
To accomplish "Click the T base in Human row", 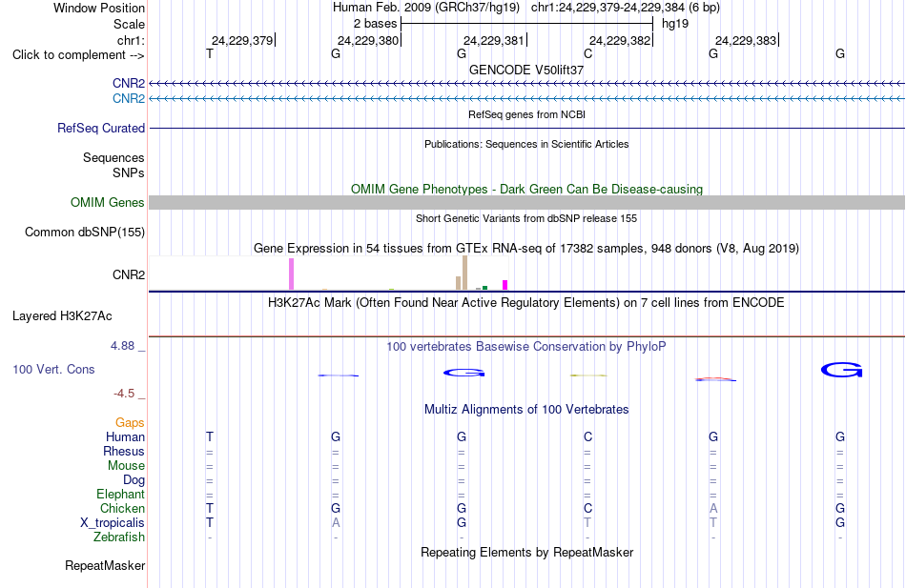I will pos(210,436).
